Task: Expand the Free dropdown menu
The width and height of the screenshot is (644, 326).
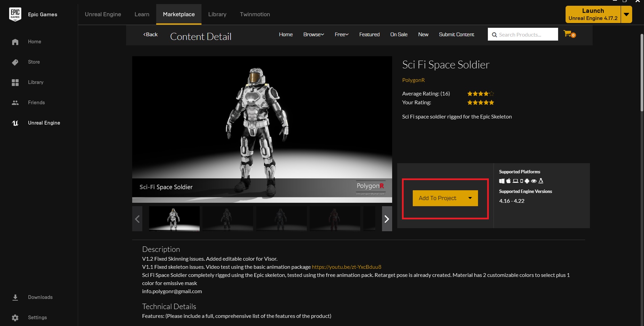Action: (x=341, y=35)
